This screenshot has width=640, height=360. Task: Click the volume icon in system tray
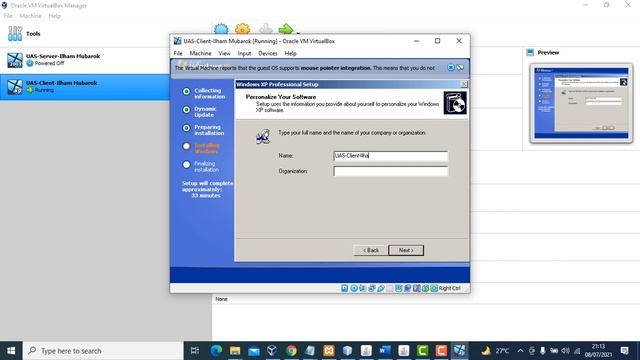click(565, 351)
